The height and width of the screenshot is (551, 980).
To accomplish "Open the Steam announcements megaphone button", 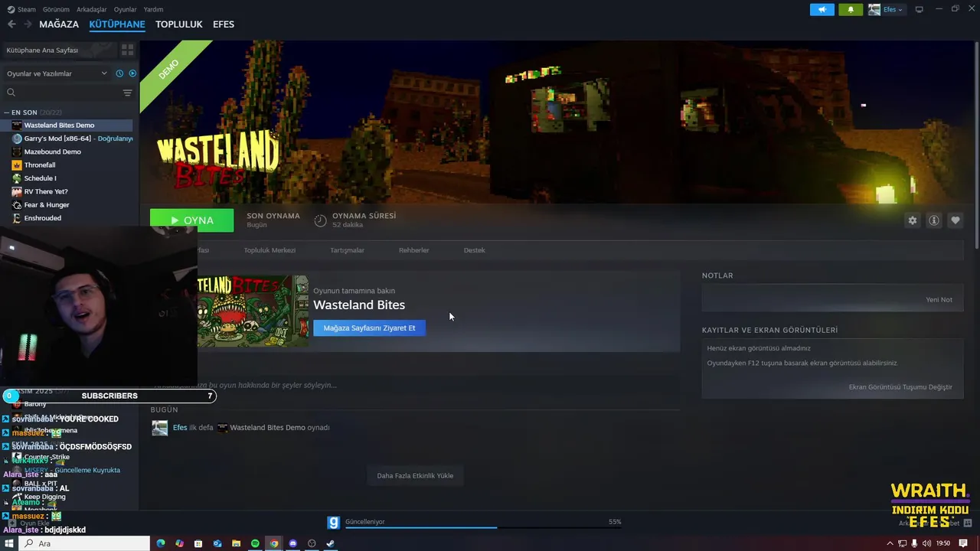I will 822,10.
